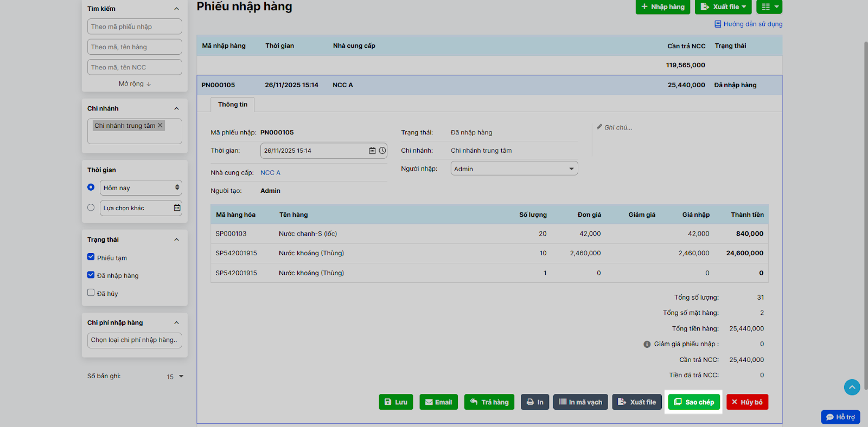This screenshot has height=427, width=868.
Task: Open the Xuất file dropdown in header
Action: (x=723, y=7)
